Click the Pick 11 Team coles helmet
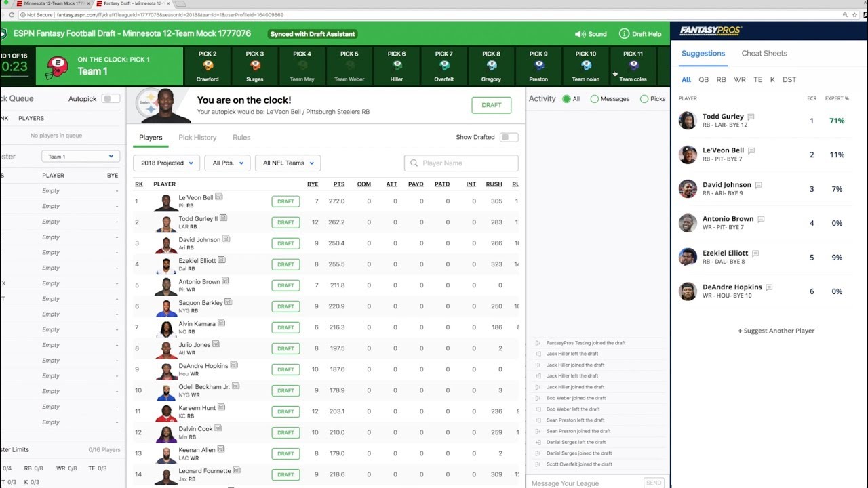The width and height of the screenshot is (868, 488). [x=633, y=66]
